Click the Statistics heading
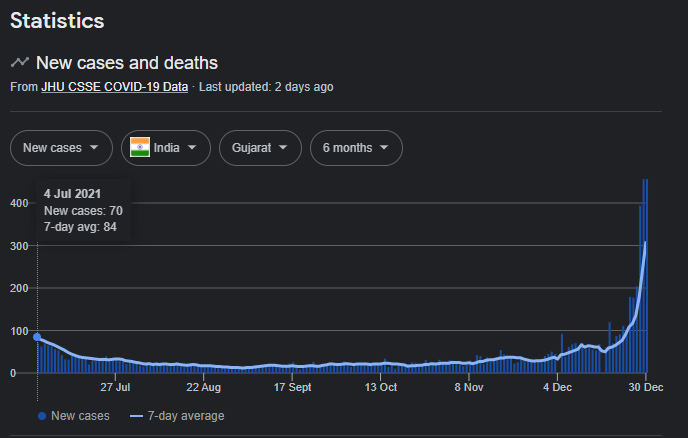This screenshot has height=438, width=688. (x=57, y=21)
